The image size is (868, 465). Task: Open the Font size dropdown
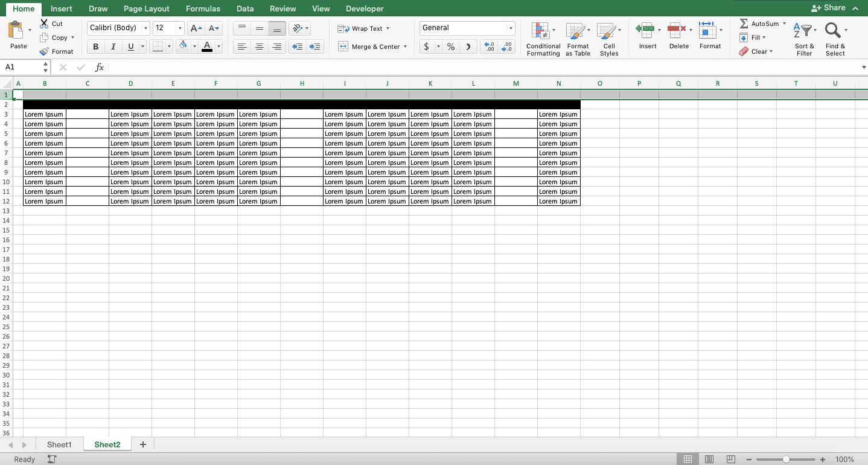click(x=179, y=28)
